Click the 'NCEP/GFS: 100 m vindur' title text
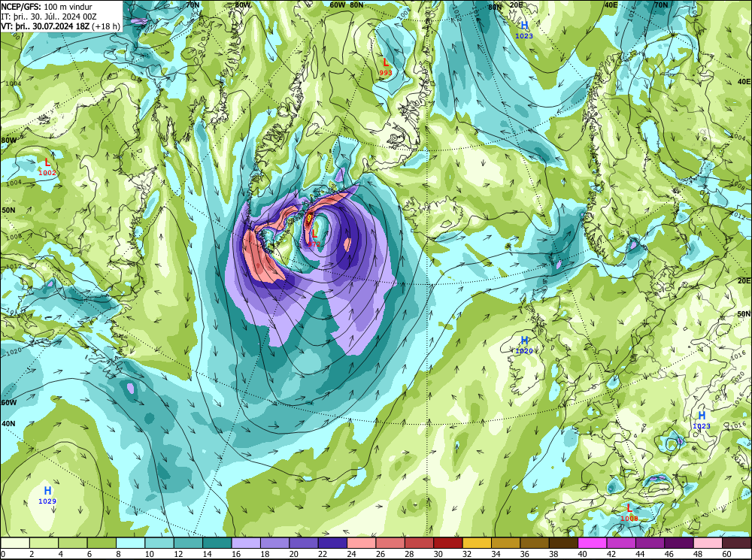The image size is (752, 560). pyautogui.click(x=47, y=7)
